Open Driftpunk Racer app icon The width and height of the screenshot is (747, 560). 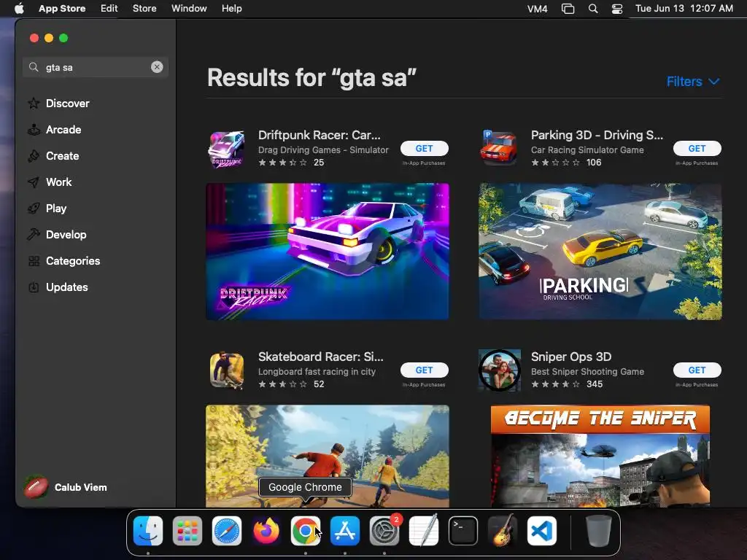point(227,149)
